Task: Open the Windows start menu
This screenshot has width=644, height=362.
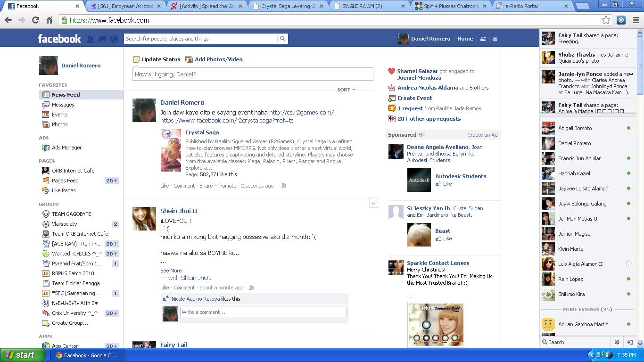Action: pyautogui.click(x=20, y=355)
